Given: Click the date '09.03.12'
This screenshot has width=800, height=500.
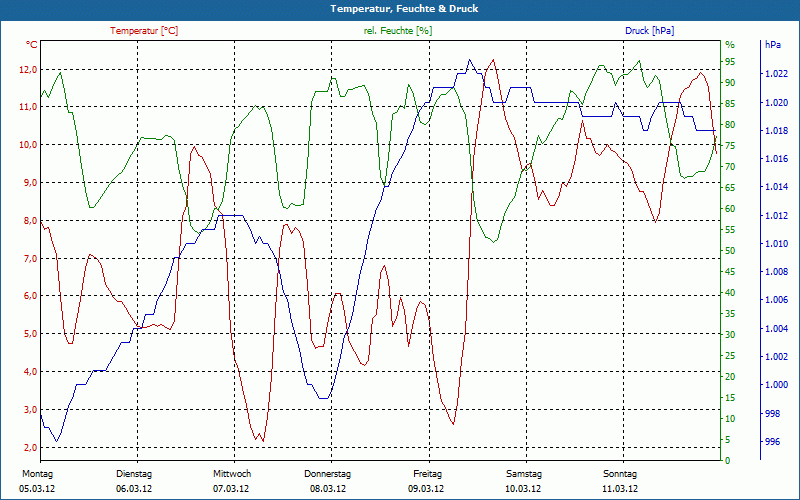Looking at the screenshot, I should [426, 488].
